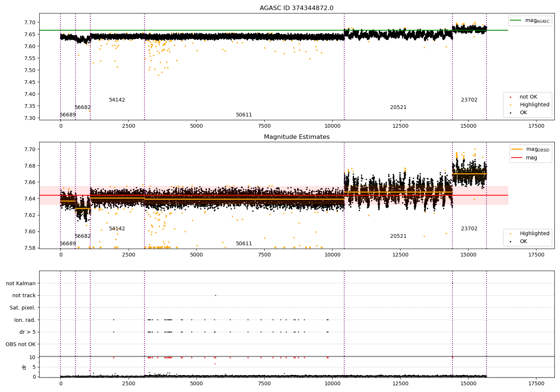Click the 5000 x-tick under the top plot

[x=196, y=126]
